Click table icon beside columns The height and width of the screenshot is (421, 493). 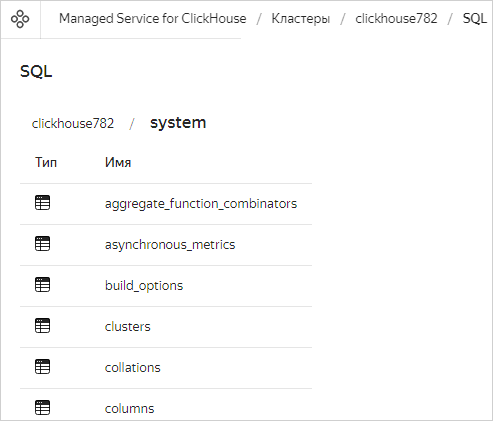click(42, 408)
